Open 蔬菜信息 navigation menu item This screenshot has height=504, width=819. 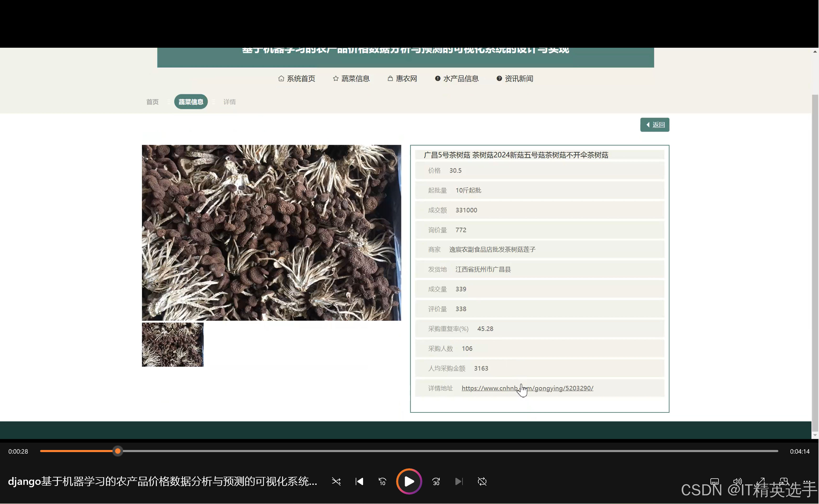[x=351, y=79]
